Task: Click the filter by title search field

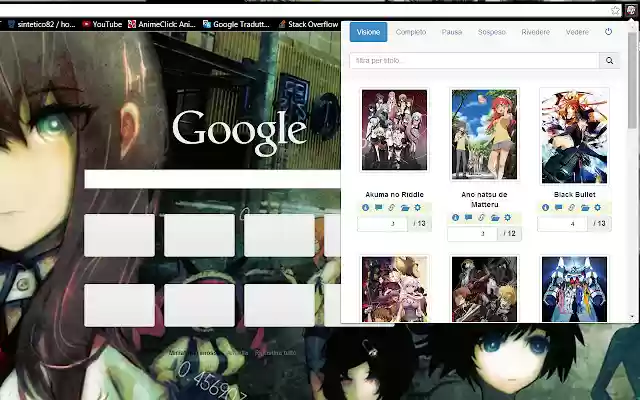Action: (x=474, y=60)
